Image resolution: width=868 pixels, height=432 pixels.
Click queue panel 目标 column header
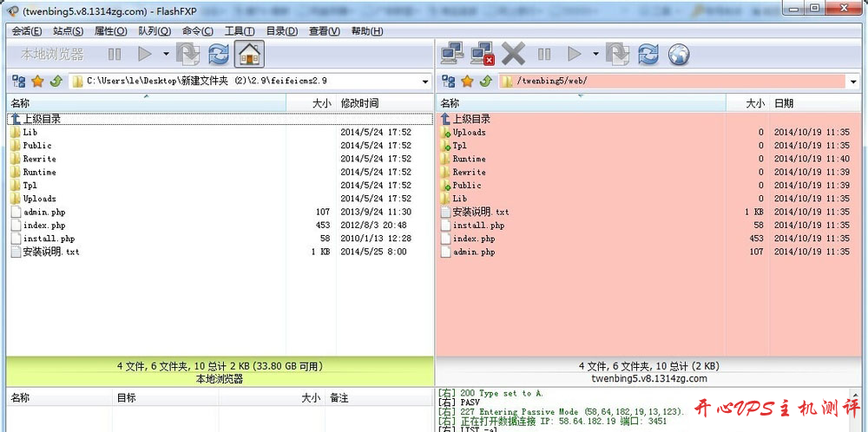166,397
